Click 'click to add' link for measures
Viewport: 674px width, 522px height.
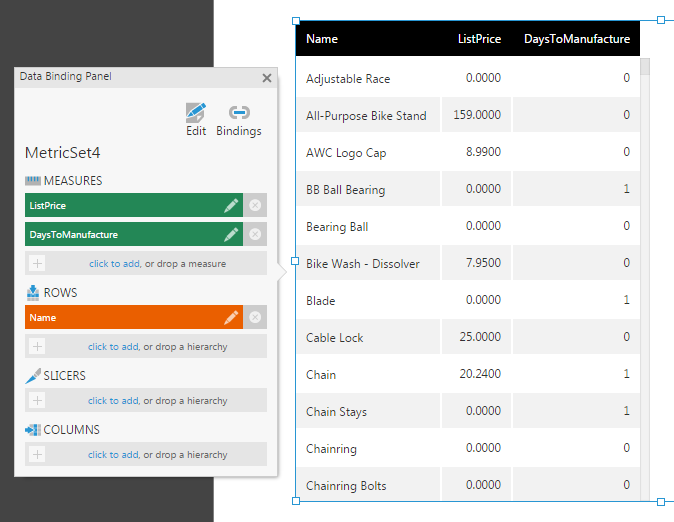pos(114,264)
